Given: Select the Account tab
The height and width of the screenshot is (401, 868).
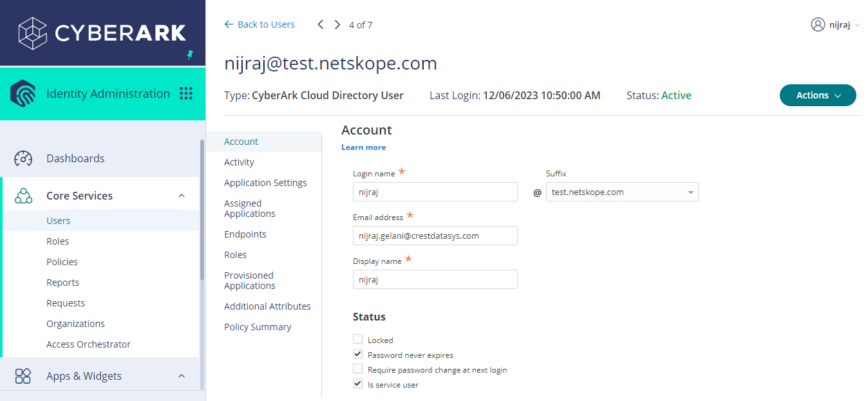Looking at the screenshot, I should point(263,142).
